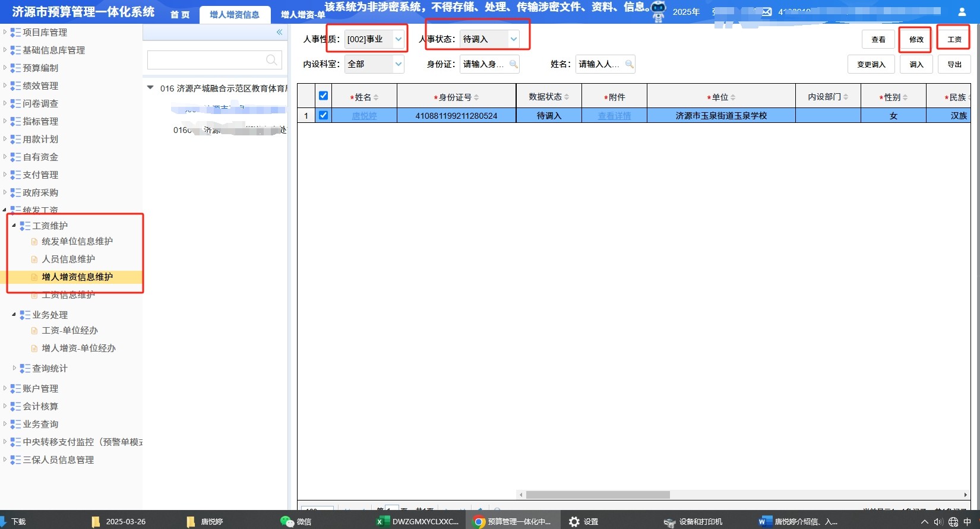Screen dimensions: 980x529
Task: Open 设置 from the taskbar
Action: (584, 521)
